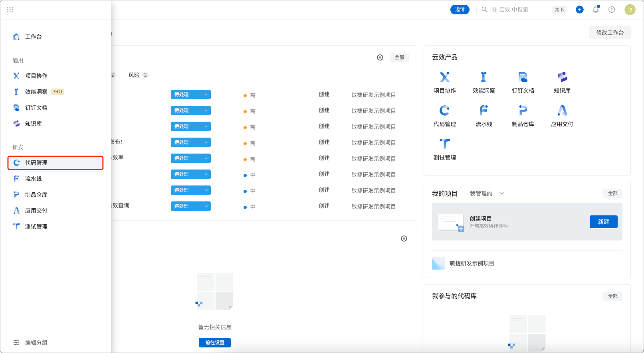Open 待处理 dropdown in the first row
This screenshot has height=353, width=644.
pyautogui.click(x=191, y=95)
